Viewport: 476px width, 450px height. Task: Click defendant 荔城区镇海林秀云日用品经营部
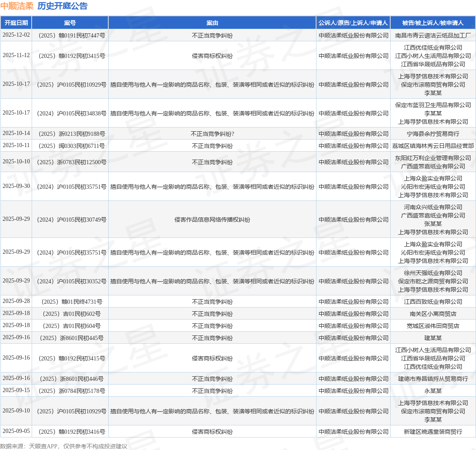tap(433, 146)
